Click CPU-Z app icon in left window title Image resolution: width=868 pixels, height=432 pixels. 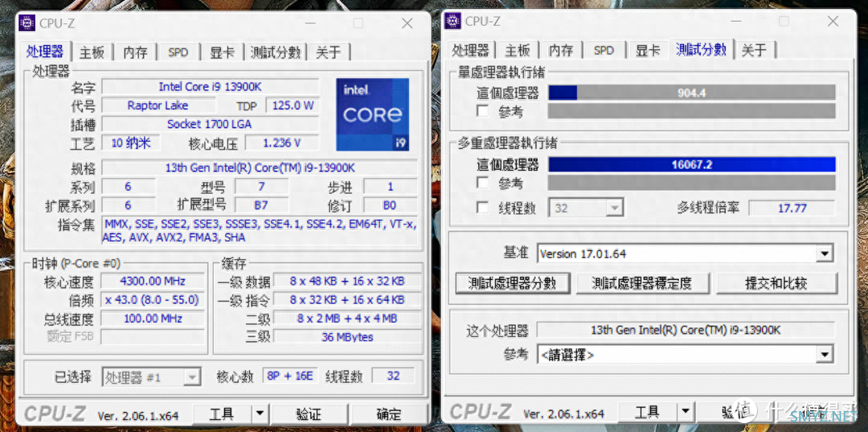pos(27,23)
